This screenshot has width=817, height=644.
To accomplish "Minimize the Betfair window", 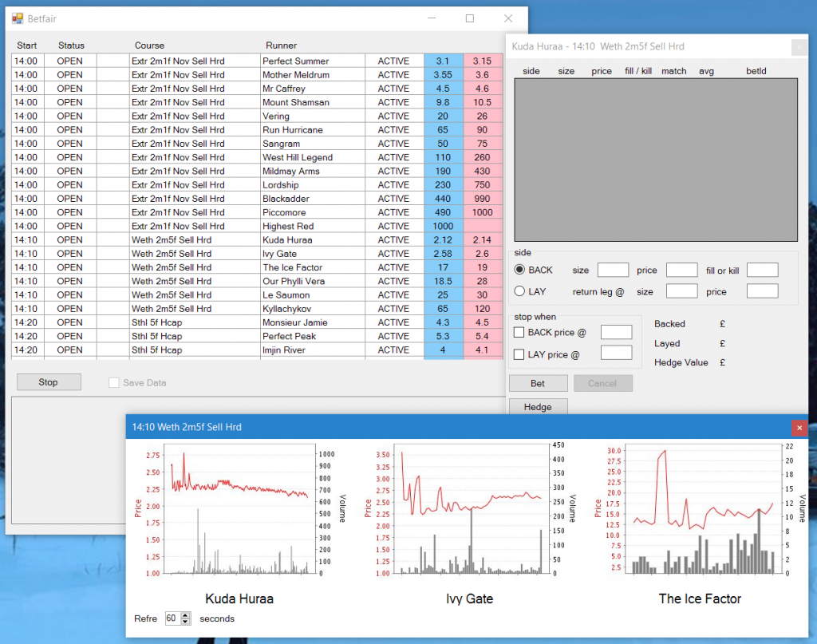I will [432, 19].
